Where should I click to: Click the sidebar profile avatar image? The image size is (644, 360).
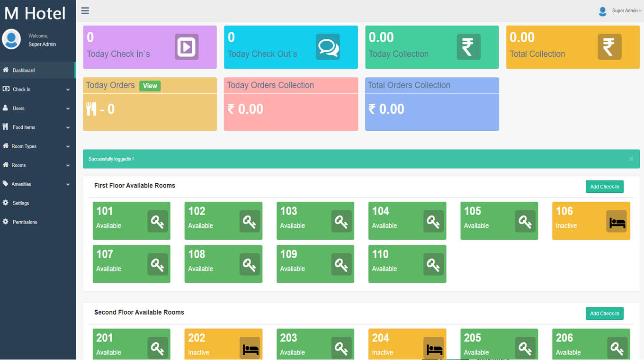11,39
